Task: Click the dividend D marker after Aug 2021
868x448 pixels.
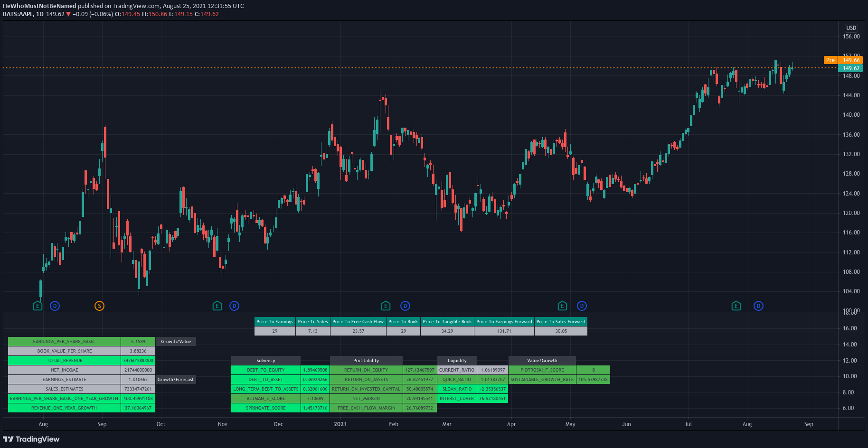Action: [758, 306]
